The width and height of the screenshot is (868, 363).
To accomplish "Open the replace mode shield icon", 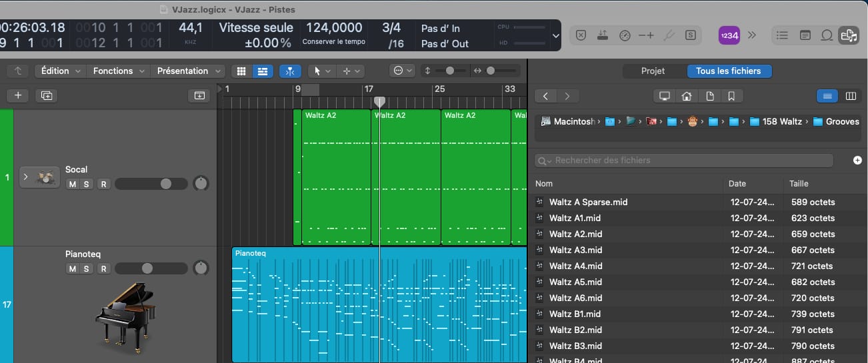I will point(581,35).
